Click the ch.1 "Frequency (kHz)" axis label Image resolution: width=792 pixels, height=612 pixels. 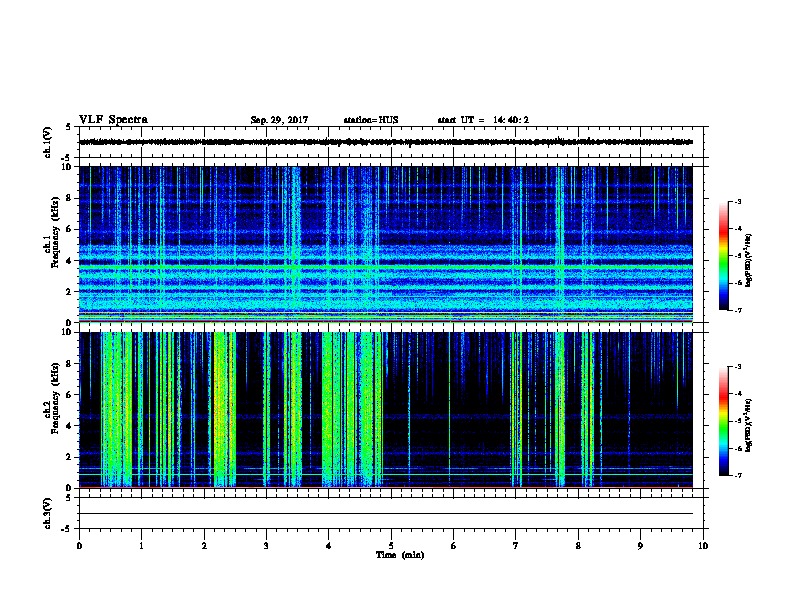pos(55,232)
